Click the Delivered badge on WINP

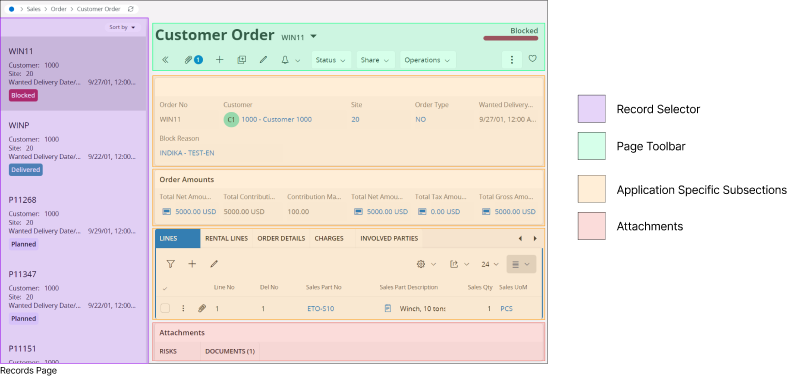26,170
